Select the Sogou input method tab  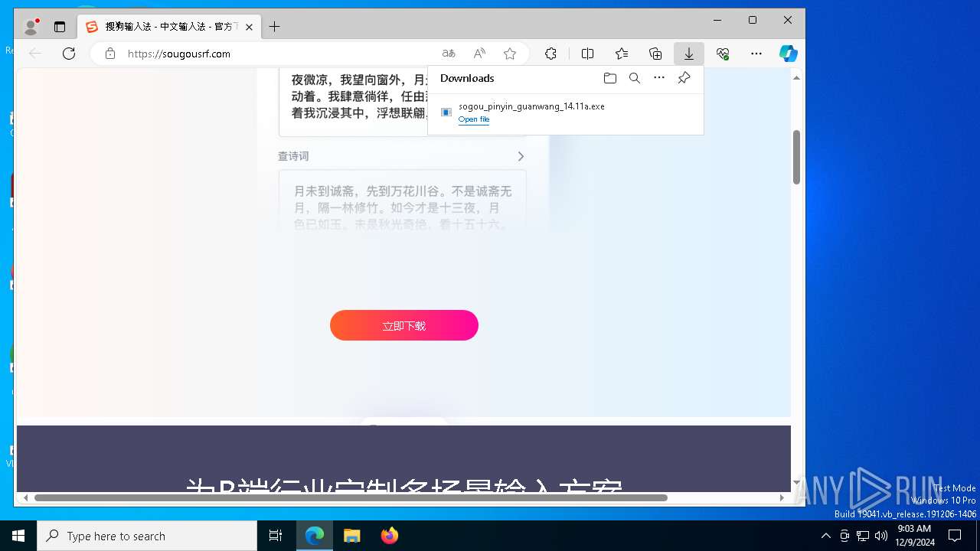[168, 27]
